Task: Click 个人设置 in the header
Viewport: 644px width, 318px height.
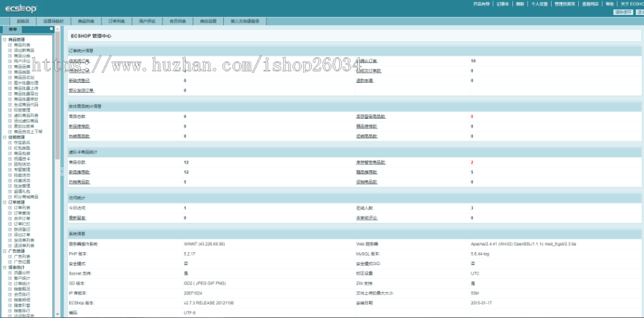Action: 540,4
